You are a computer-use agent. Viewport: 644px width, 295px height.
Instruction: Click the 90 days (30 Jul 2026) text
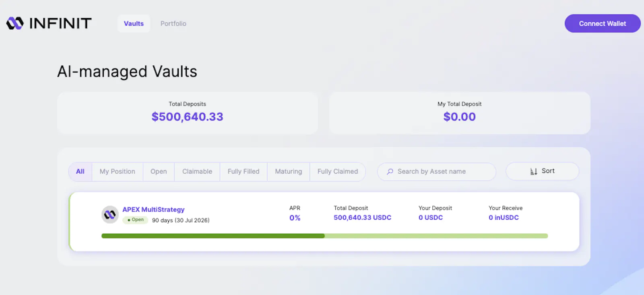(x=181, y=220)
